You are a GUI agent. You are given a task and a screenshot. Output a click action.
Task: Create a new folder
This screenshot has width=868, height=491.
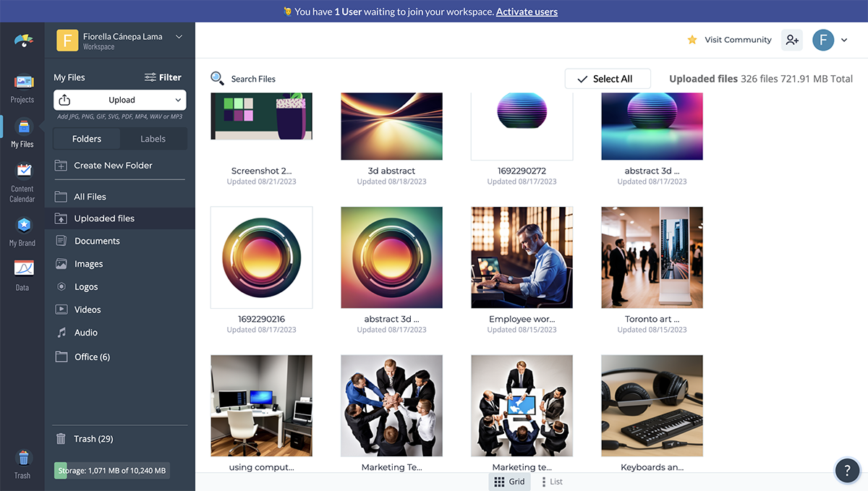tap(109, 165)
